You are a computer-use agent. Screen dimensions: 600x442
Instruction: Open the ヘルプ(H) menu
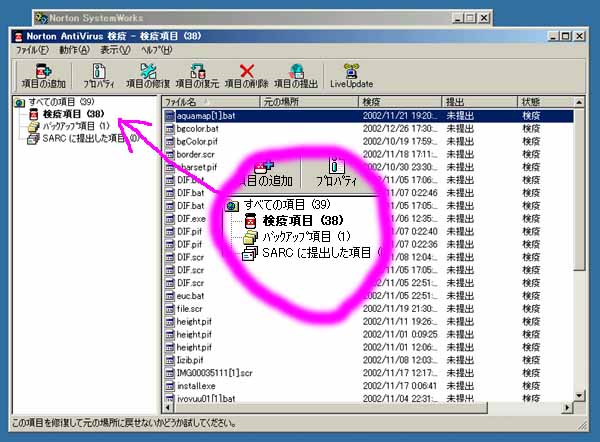point(157,50)
